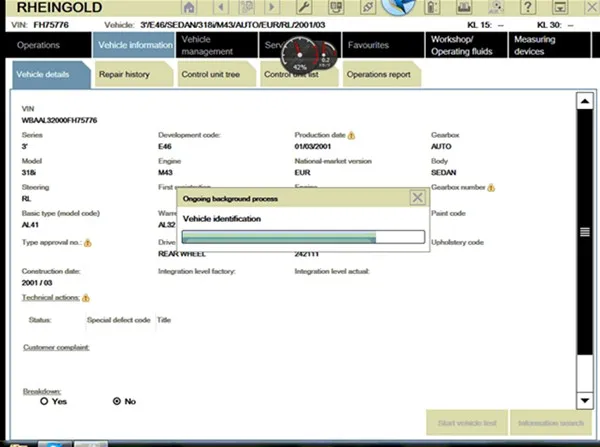600x447 pixels.
Task: Open the battery status icon
Action: pyautogui.click(x=432, y=7)
